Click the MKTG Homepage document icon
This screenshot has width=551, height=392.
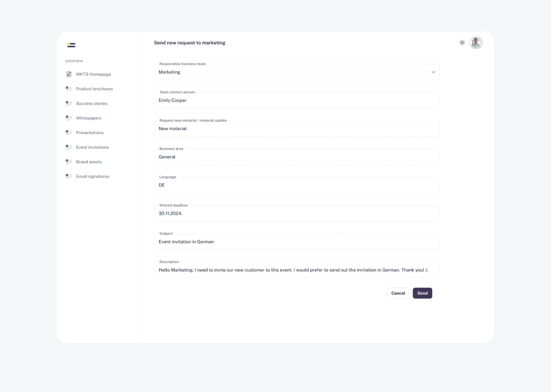pyautogui.click(x=69, y=75)
